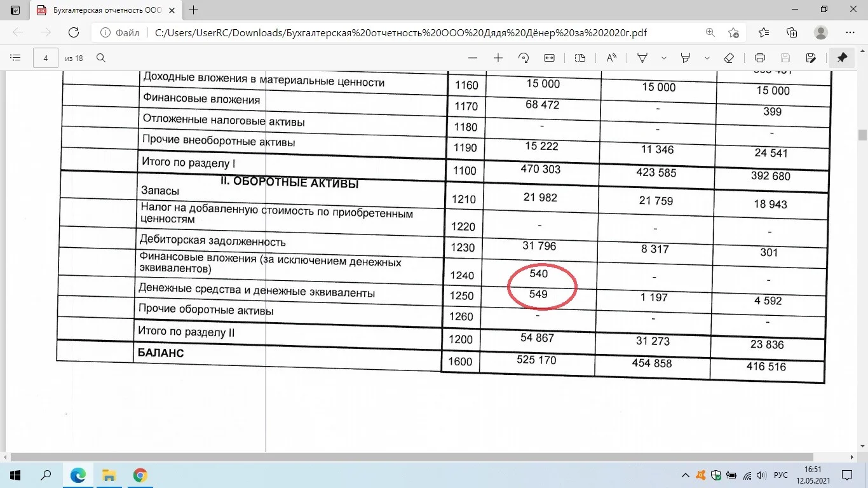This screenshot has height=488, width=868.
Task: Zoom in with the plus button
Action: 498,58
